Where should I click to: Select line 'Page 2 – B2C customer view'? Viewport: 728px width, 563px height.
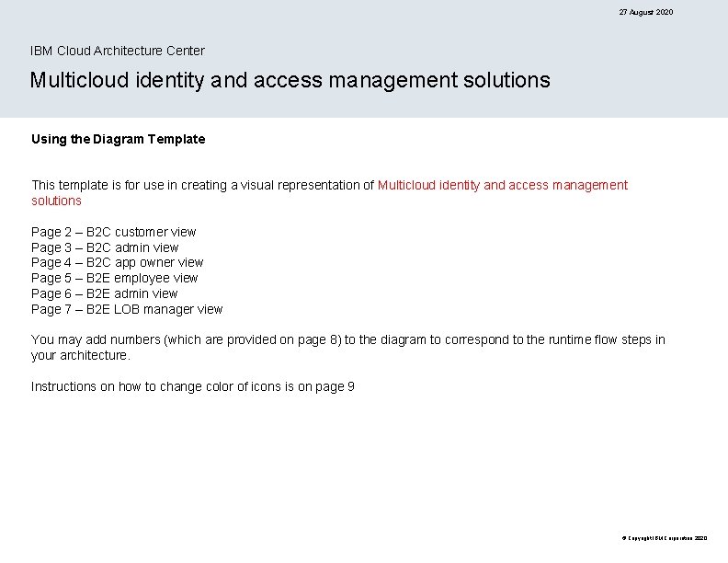coord(113,232)
